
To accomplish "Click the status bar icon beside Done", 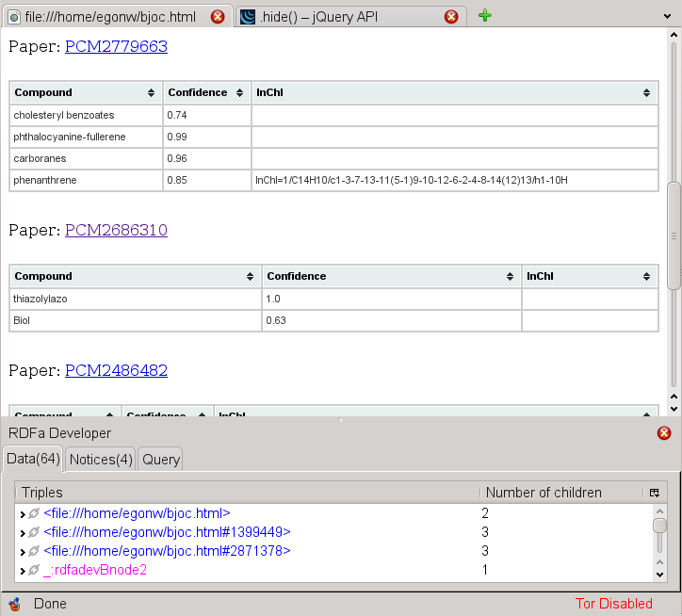I will pos(14,604).
